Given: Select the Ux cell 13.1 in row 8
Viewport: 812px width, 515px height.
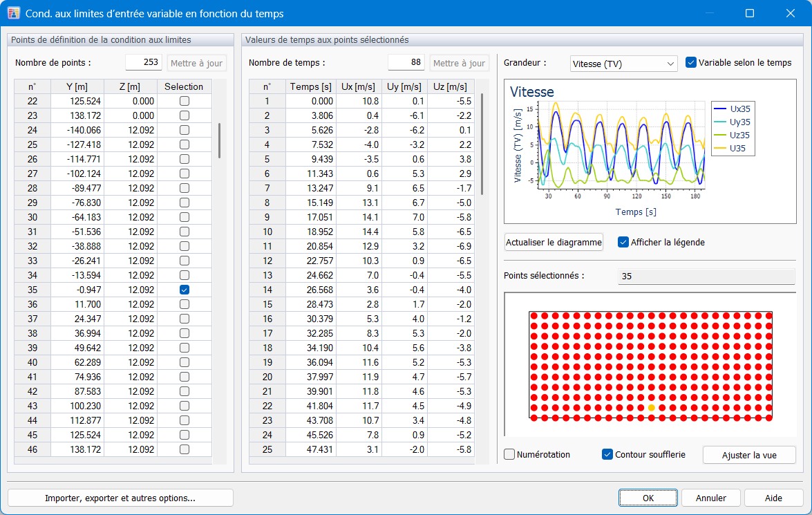Looking at the screenshot, I should point(359,203).
